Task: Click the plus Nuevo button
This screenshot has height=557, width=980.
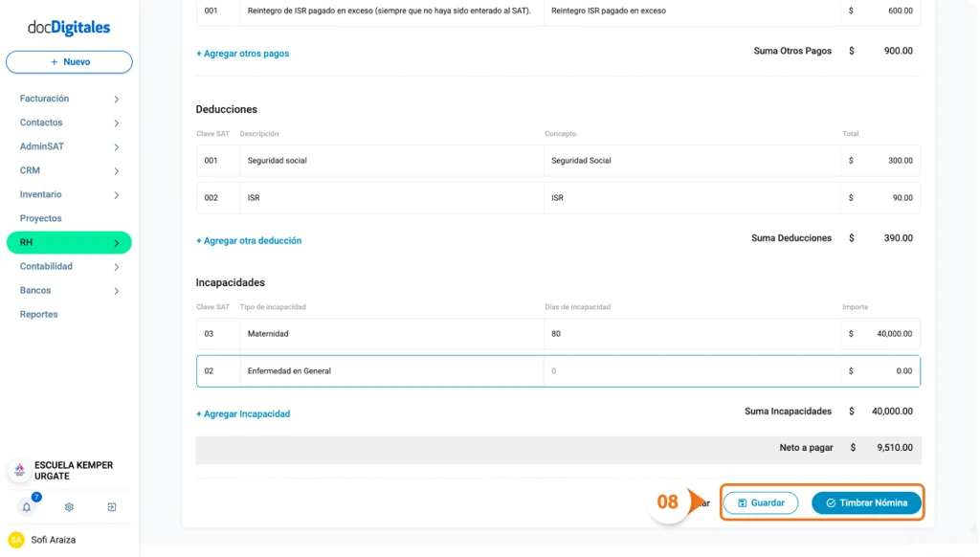Action: (69, 62)
